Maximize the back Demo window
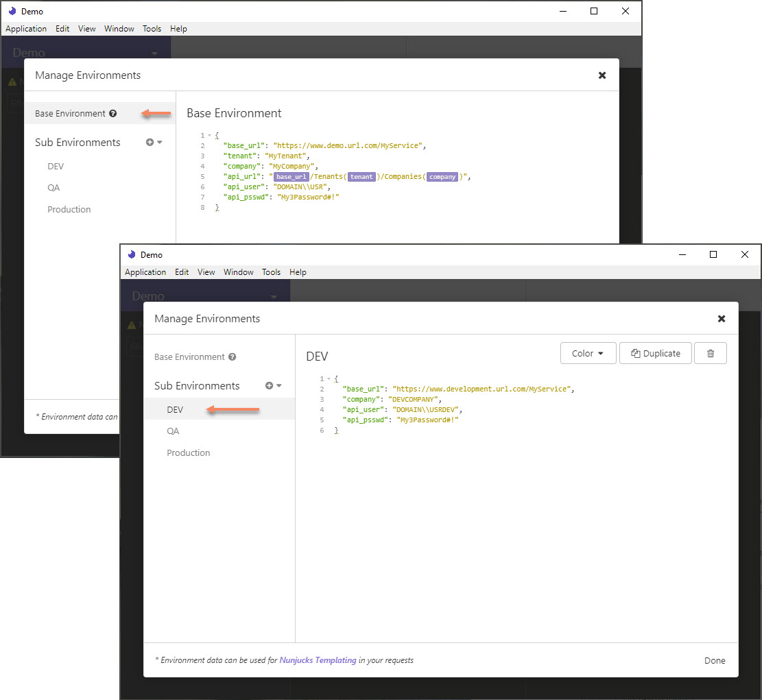 (594, 11)
